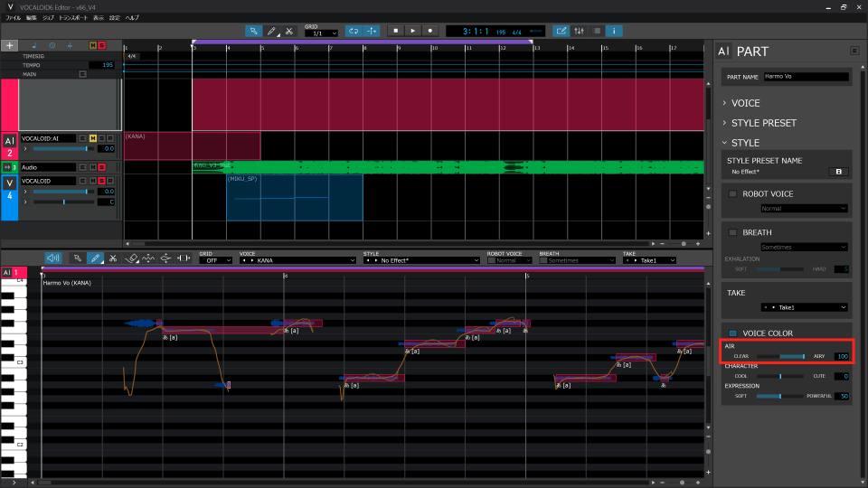Select pitch curve tool in piano roll
This screenshot has height=488, width=868.
[165, 258]
